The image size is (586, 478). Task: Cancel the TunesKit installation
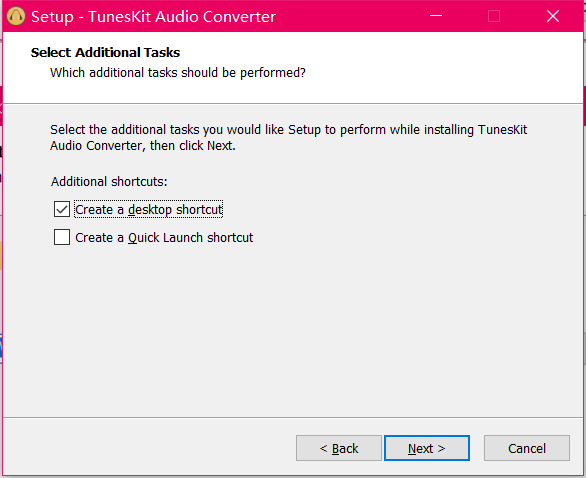click(527, 448)
